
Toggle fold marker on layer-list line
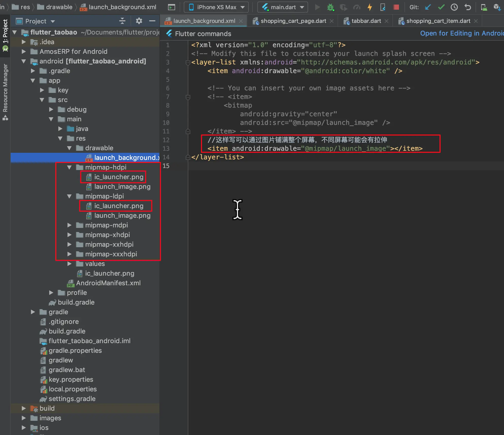click(x=188, y=62)
